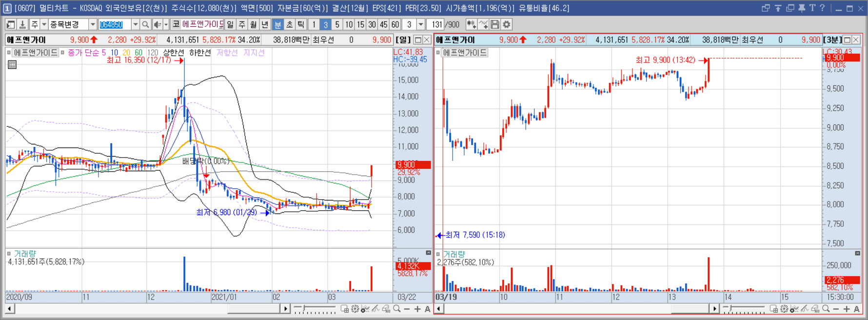The image size is (868, 320).
Task: Click the zoom magnifier under the 3-minute chart
Action: (x=826, y=309)
